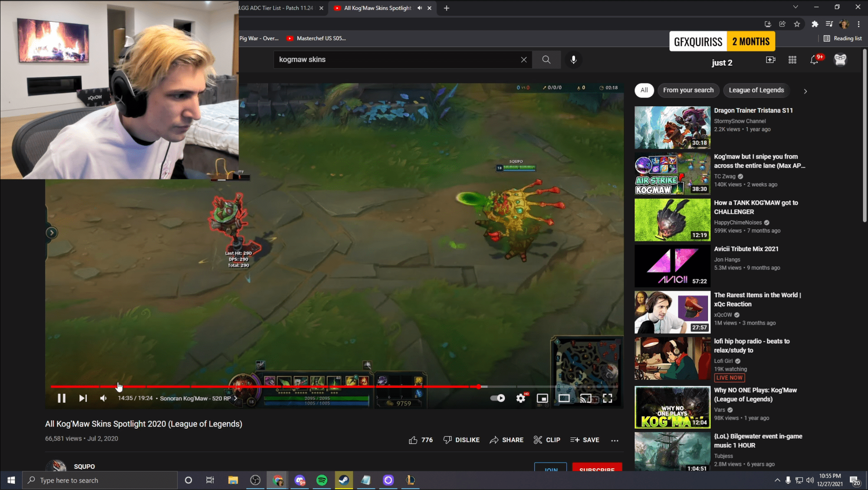Open the browser extensions puzzle icon
Image resolution: width=868 pixels, height=490 pixels.
click(x=815, y=24)
